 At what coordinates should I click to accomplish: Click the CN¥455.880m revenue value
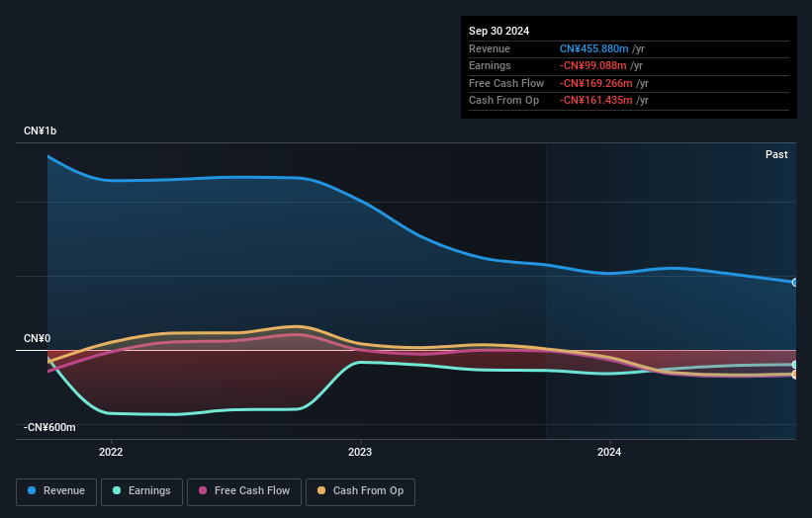[594, 48]
